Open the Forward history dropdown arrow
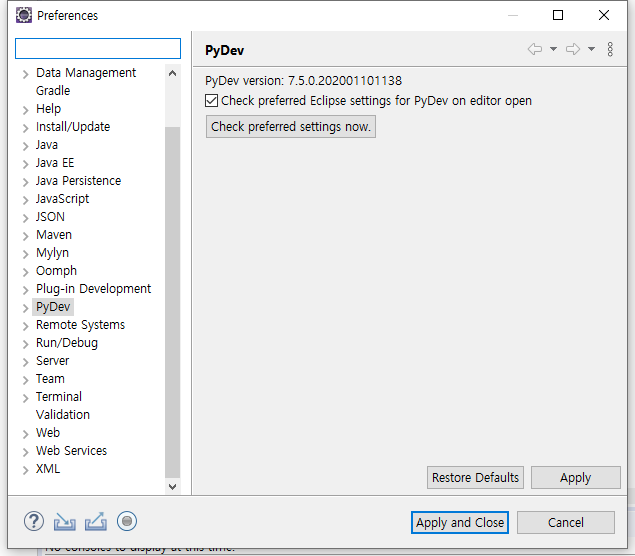 point(591,49)
